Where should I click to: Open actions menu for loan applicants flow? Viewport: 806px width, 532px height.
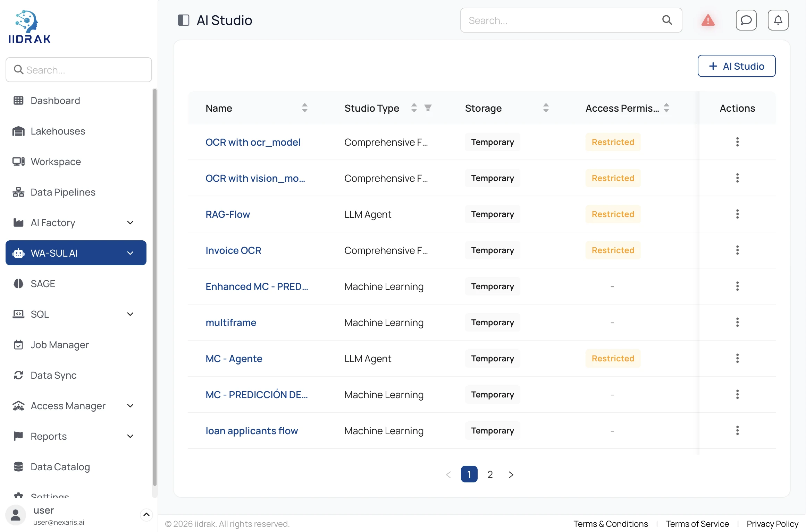[737, 430]
